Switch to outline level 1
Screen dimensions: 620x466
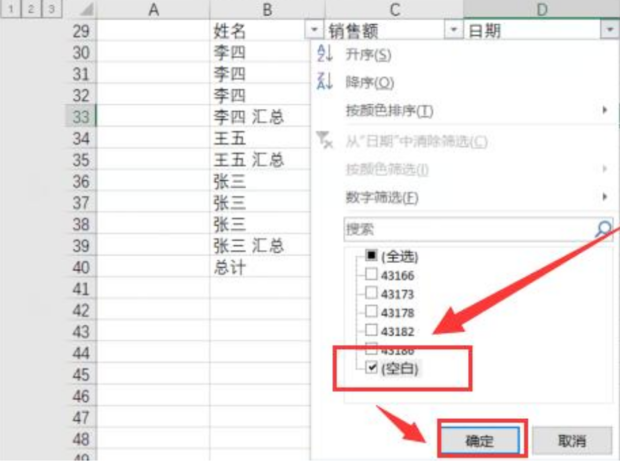click(x=11, y=9)
